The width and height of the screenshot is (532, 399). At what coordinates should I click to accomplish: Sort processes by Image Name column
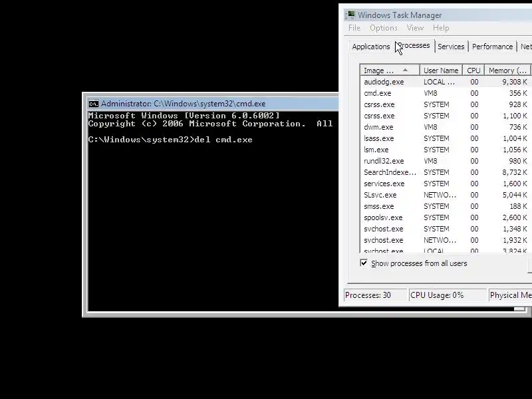[x=390, y=70]
